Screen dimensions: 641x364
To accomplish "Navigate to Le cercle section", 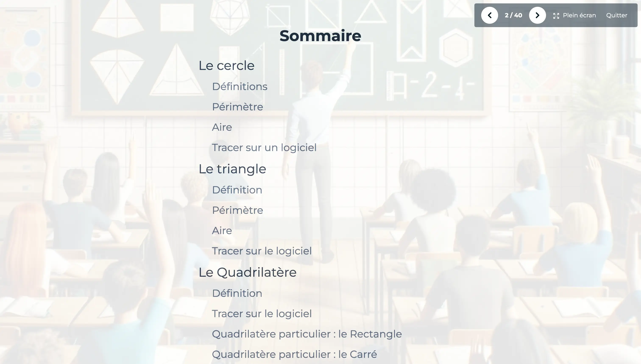I will [227, 65].
